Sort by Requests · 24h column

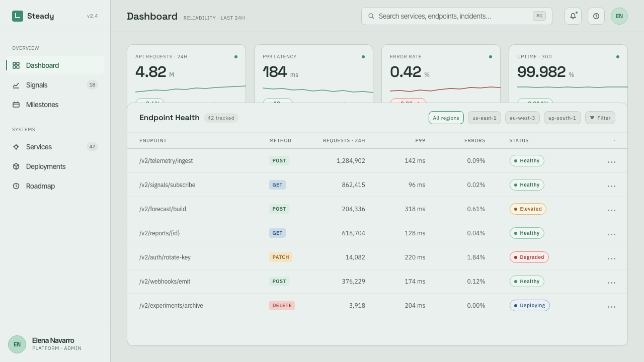coord(344,141)
